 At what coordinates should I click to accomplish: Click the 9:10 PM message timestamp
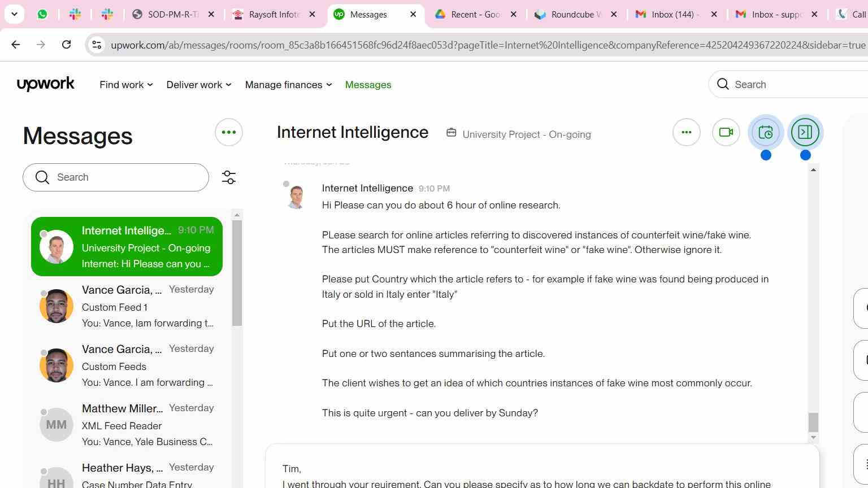coord(434,189)
